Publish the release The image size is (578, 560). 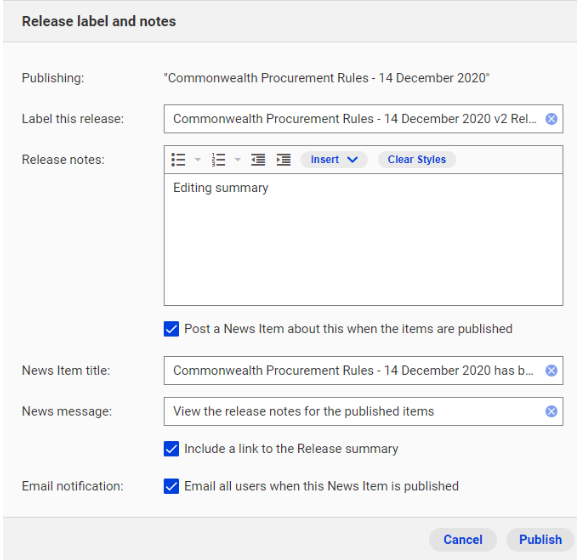540,540
